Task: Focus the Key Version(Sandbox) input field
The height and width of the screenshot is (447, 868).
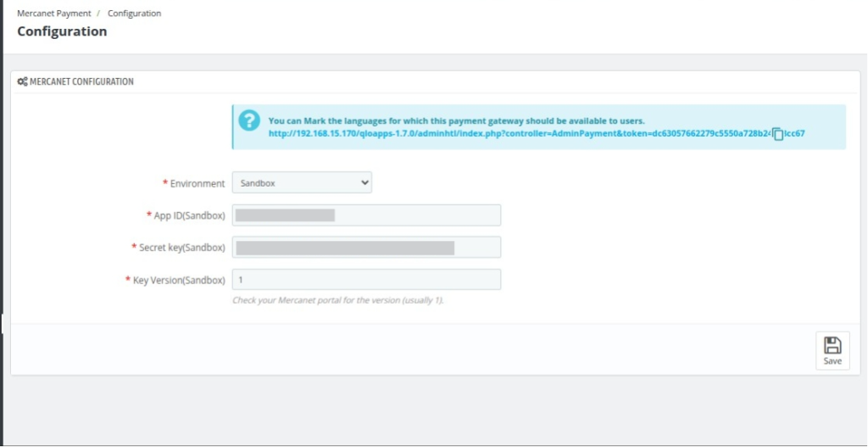Action: [x=366, y=280]
